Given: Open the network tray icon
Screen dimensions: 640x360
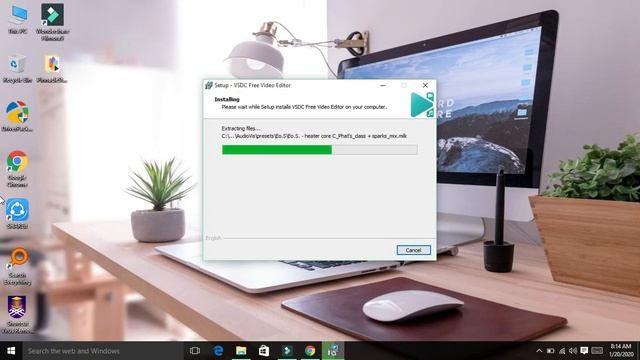Looking at the screenshot, I should (x=562, y=351).
